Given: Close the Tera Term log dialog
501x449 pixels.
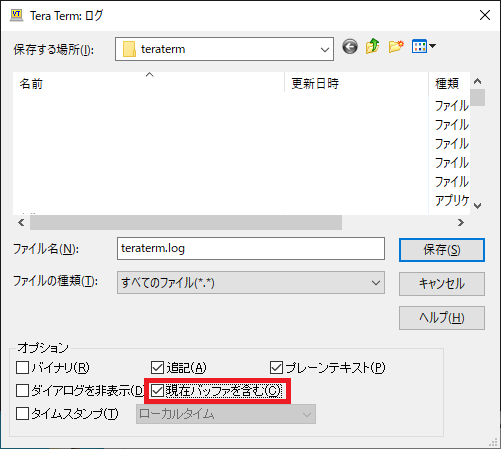Looking at the screenshot, I should [x=485, y=15].
